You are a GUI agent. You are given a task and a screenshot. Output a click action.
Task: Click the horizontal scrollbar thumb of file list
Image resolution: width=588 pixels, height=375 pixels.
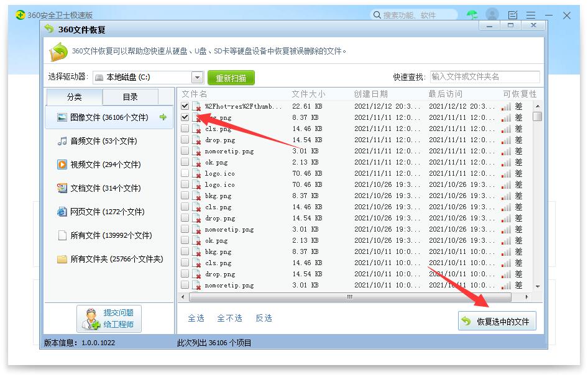pos(350,297)
